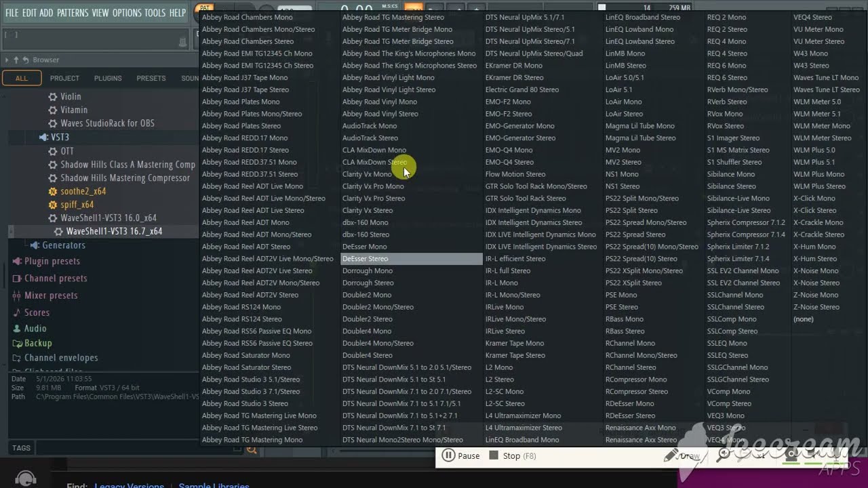Select Shadow Hills Mastering Compressor
This screenshot has height=488, width=868.
point(125,178)
